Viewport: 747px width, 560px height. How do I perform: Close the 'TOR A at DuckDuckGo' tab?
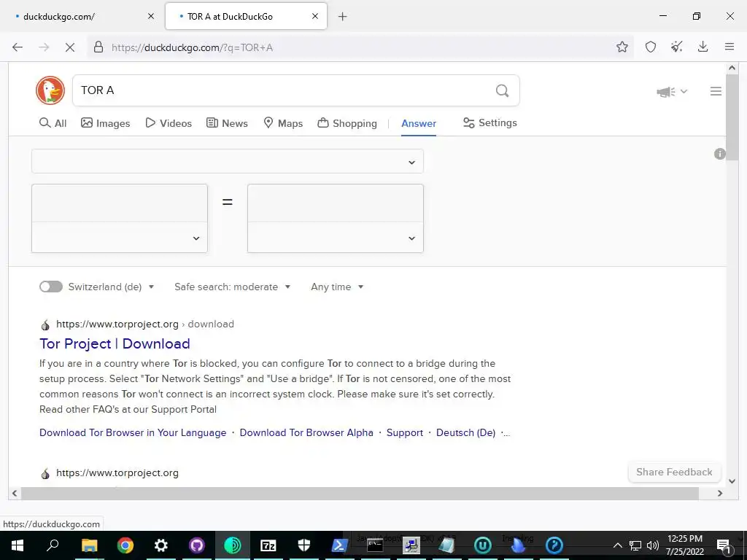click(315, 16)
